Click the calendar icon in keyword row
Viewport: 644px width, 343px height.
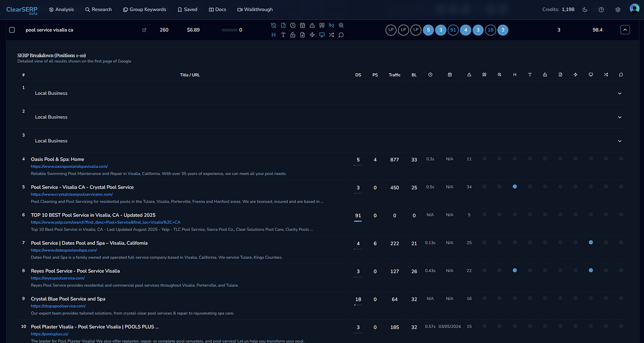point(302,26)
